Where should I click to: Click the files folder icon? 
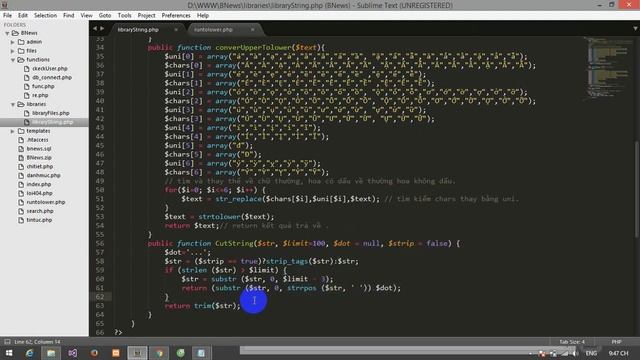21,51
